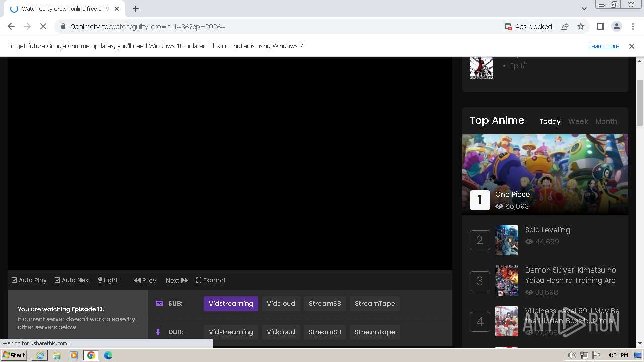Switch to Chrome in taskbar

click(x=91, y=355)
